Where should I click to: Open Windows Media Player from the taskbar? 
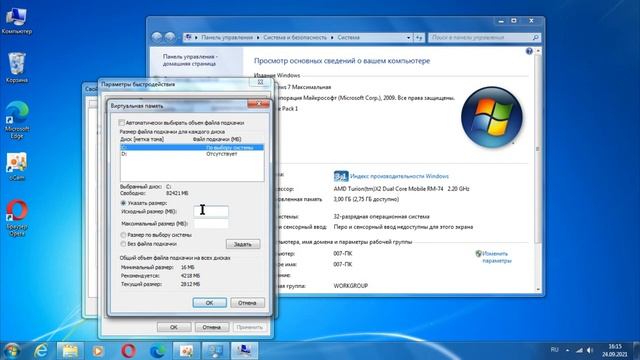click(98, 351)
